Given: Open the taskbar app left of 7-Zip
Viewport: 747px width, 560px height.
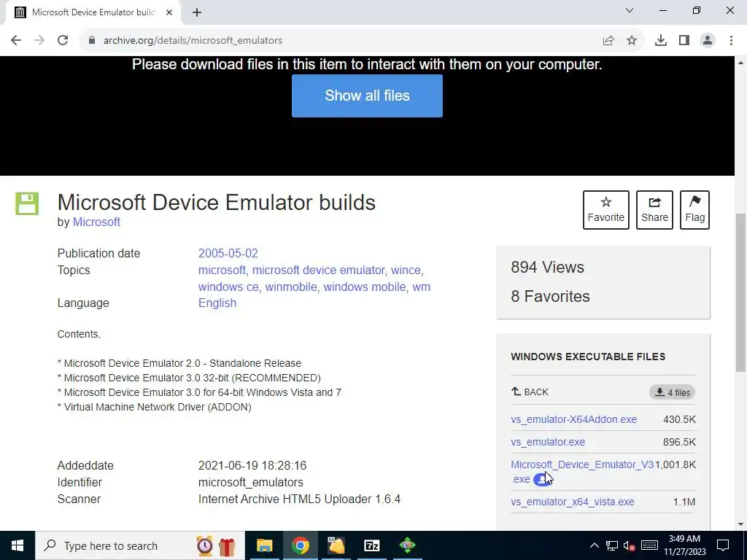Looking at the screenshot, I should click(336, 545).
